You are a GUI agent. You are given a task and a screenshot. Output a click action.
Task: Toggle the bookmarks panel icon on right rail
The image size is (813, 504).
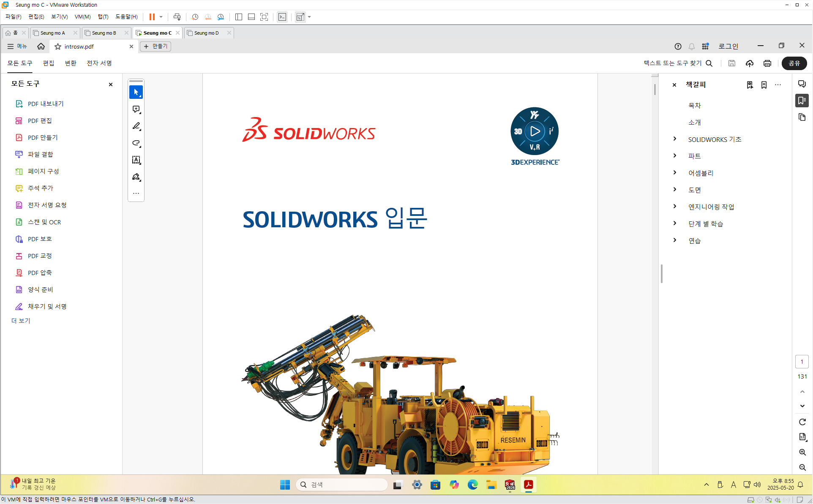[x=802, y=101]
